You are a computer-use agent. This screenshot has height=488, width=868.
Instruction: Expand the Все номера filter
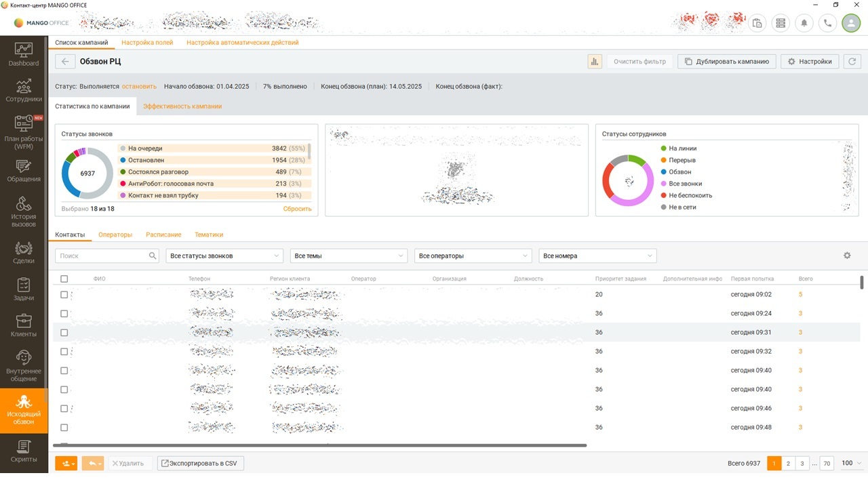[597, 256]
